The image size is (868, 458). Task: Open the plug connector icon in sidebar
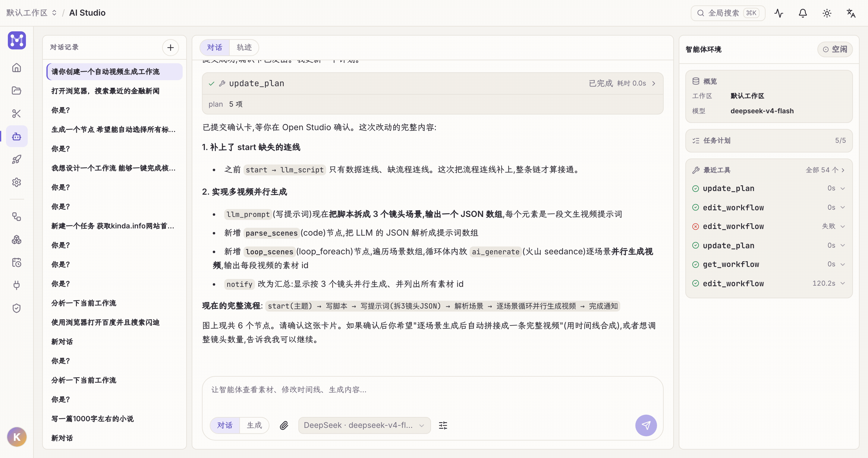click(x=17, y=285)
